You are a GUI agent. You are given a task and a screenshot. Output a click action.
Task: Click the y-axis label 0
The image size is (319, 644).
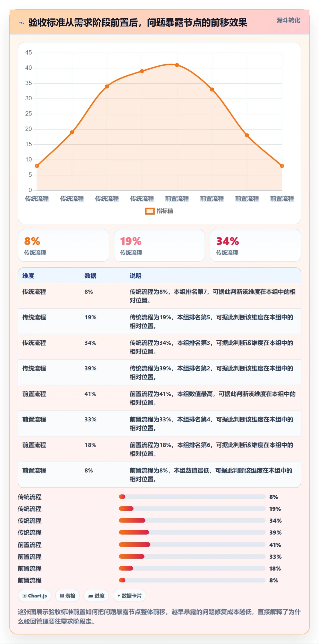coord(30,190)
